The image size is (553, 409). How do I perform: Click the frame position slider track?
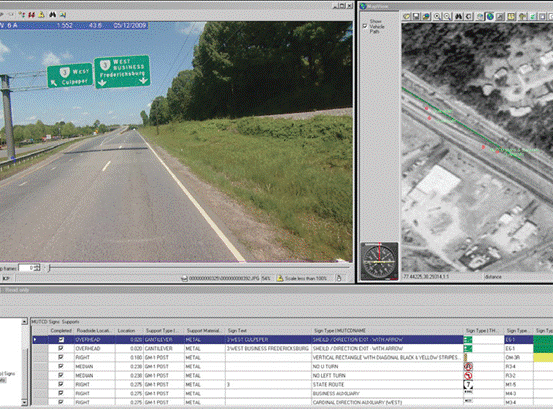click(198, 268)
